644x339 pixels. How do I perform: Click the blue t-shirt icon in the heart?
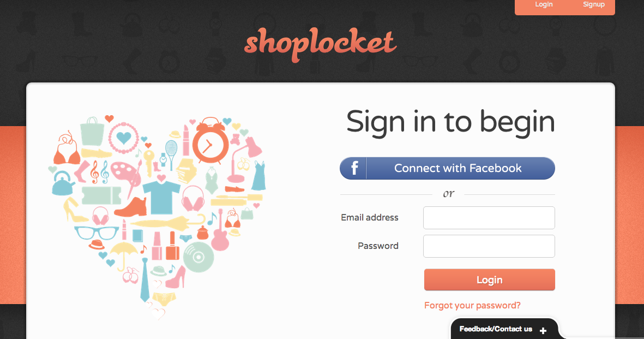[161, 197]
